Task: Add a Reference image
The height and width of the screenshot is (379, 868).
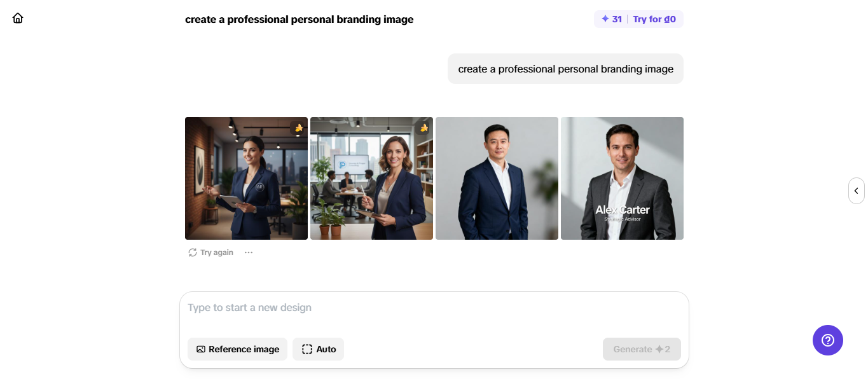Action: click(x=237, y=349)
